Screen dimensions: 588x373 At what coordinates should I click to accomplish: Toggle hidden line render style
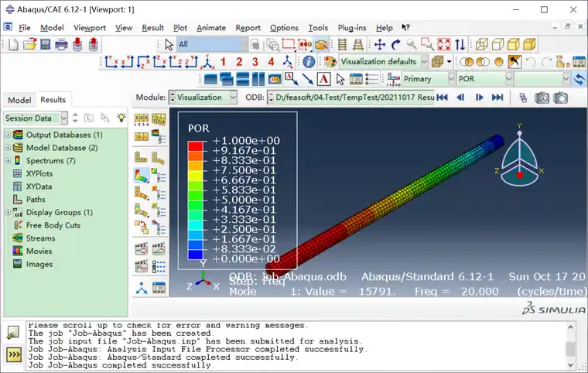click(x=497, y=45)
